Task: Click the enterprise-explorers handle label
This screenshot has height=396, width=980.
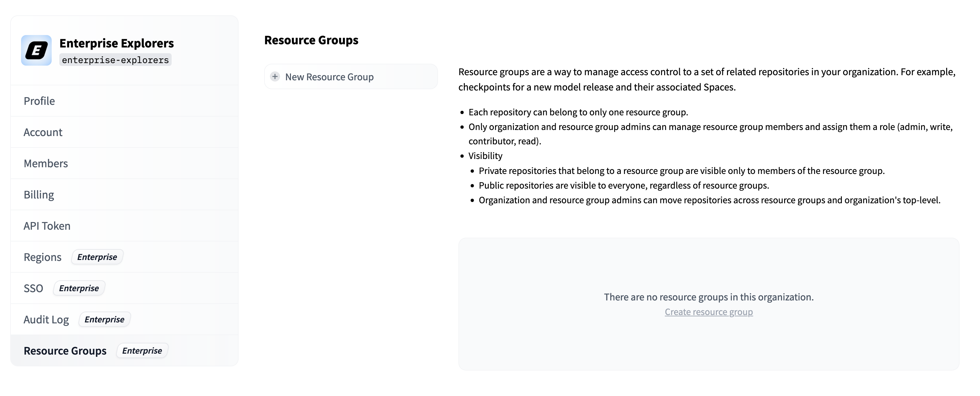Action: (115, 60)
